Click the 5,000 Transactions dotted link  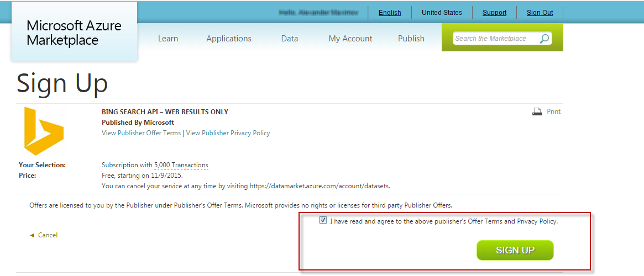[x=181, y=165]
